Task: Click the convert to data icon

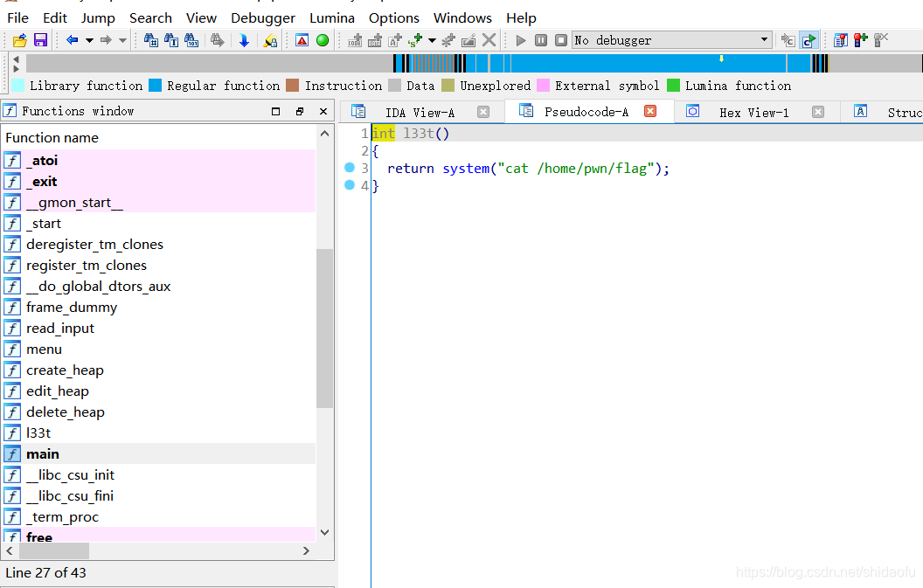Action: [x=375, y=40]
